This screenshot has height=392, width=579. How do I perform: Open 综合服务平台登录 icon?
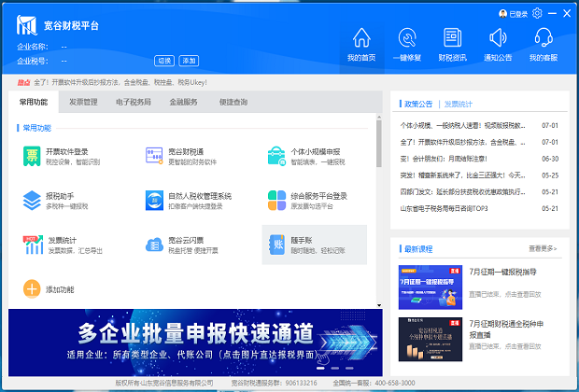click(x=277, y=201)
